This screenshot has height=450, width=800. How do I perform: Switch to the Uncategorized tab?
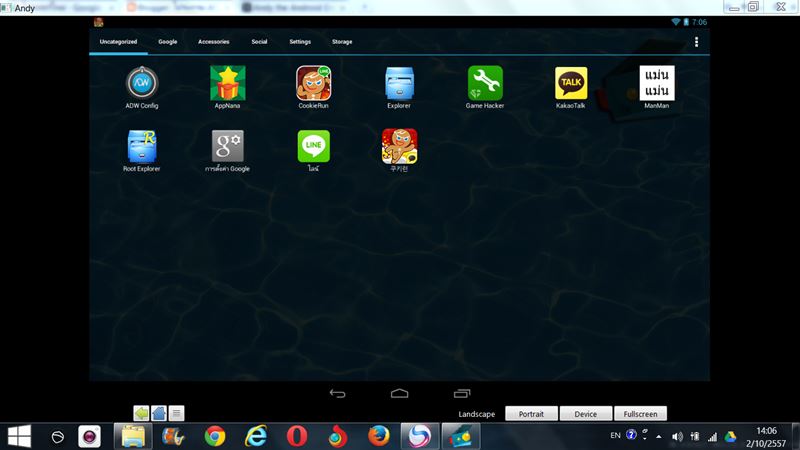(x=118, y=42)
